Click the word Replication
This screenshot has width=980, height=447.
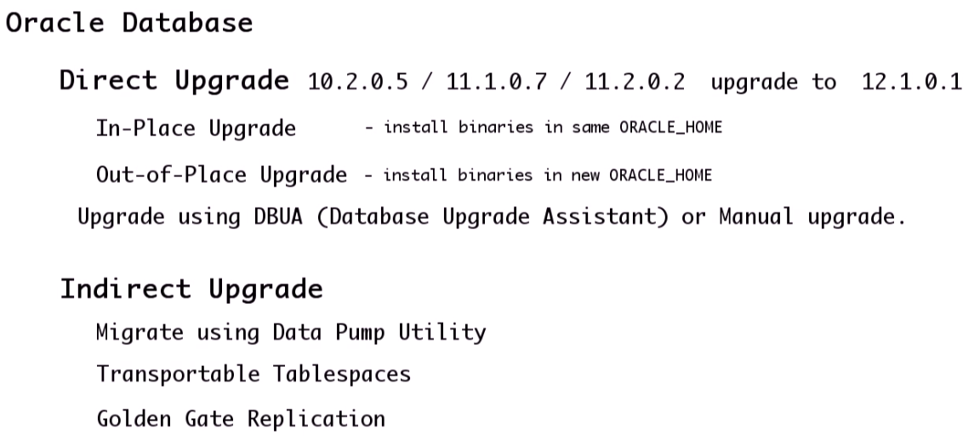point(316,417)
